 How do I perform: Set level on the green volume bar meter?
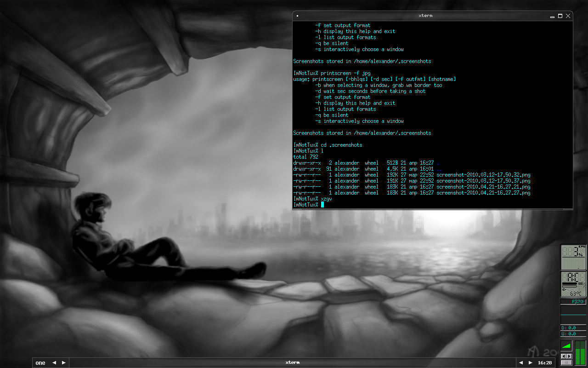tap(581, 353)
